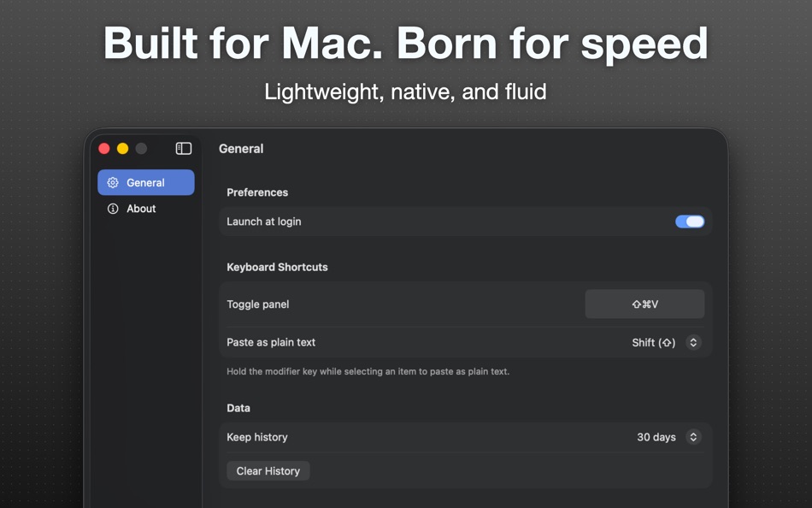Screen dimensions: 812x508
Task: Click the info icon next to About
Action: 112,208
